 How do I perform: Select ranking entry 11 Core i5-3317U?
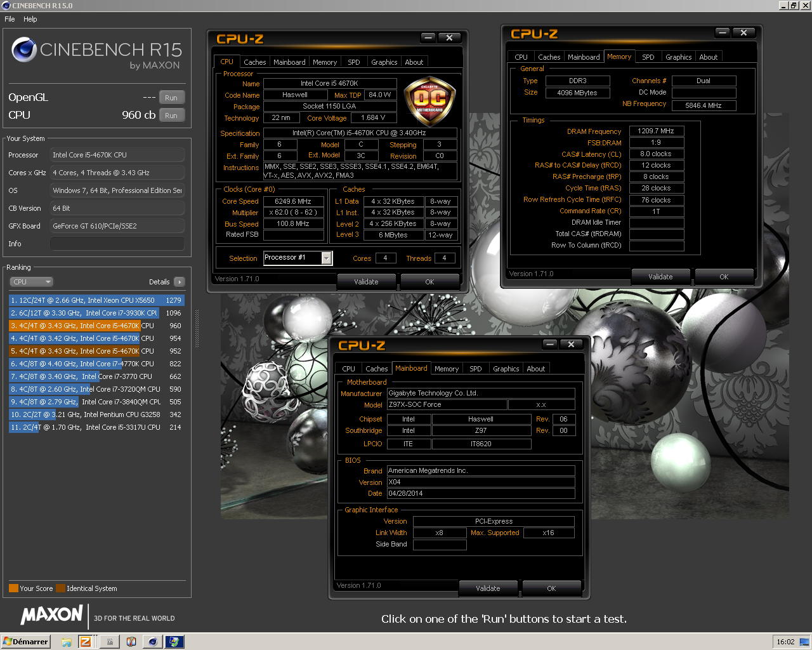pos(96,427)
